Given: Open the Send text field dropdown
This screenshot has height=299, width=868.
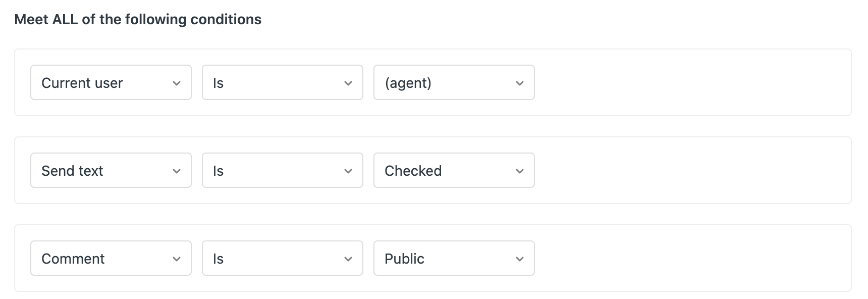Looking at the screenshot, I should [101, 170].
